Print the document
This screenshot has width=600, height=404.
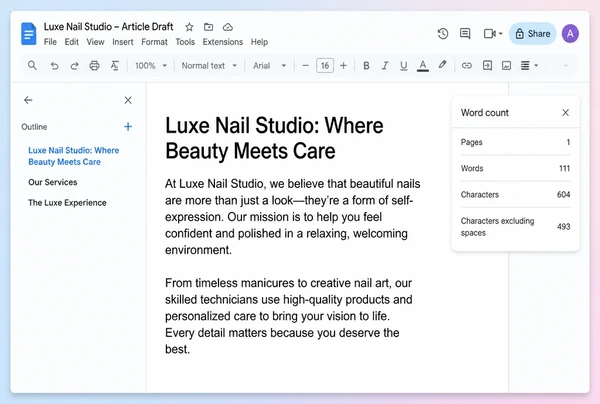click(x=94, y=66)
